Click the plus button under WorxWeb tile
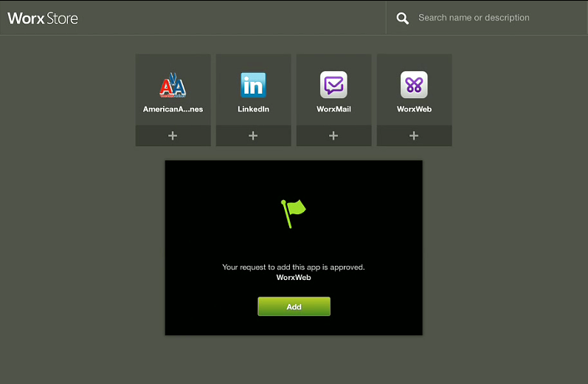 [x=414, y=136]
